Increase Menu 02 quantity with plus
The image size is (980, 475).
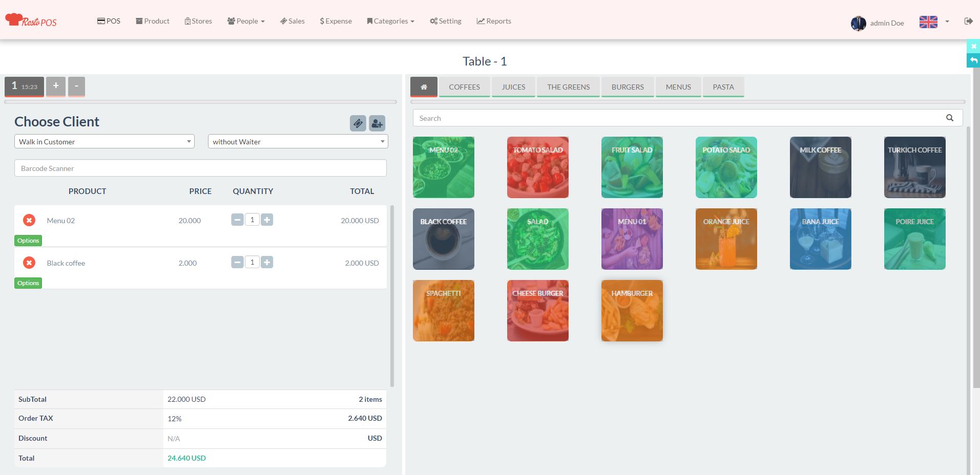267,220
